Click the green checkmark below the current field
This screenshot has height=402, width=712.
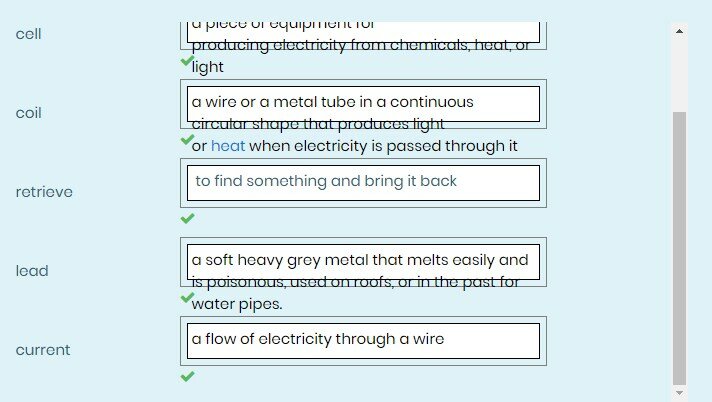click(x=187, y=376)
